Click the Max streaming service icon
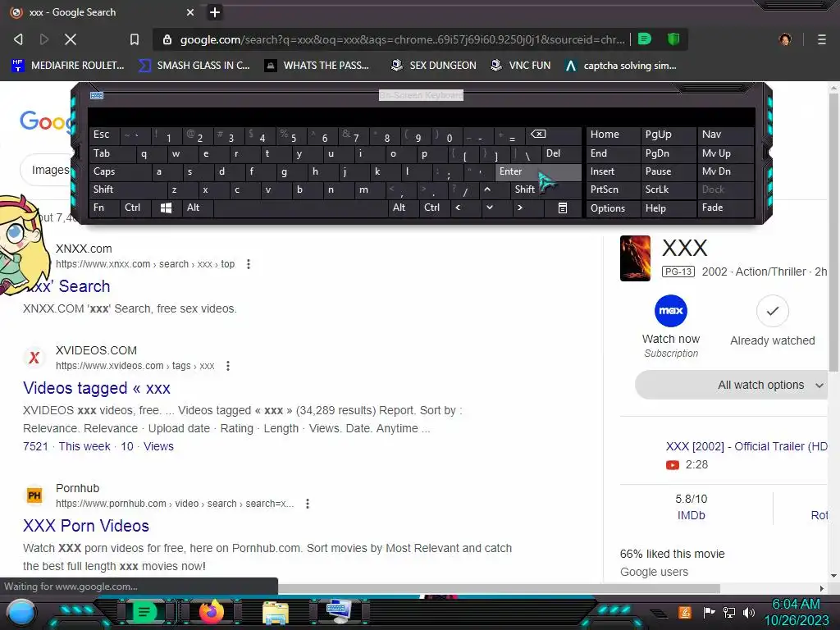 point(671,311)
